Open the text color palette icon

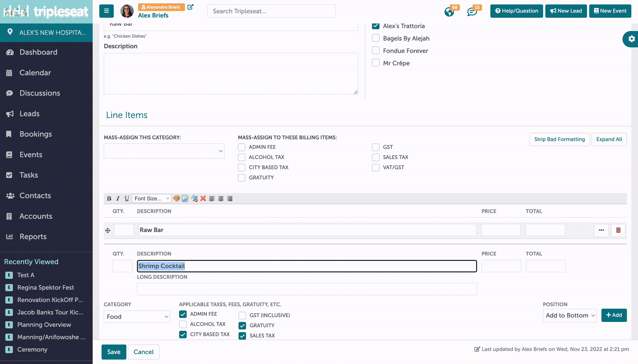(x=176, y=198)
